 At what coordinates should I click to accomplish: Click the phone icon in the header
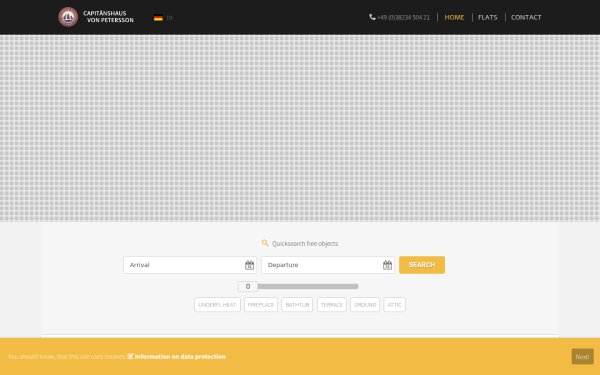point(372,17)
